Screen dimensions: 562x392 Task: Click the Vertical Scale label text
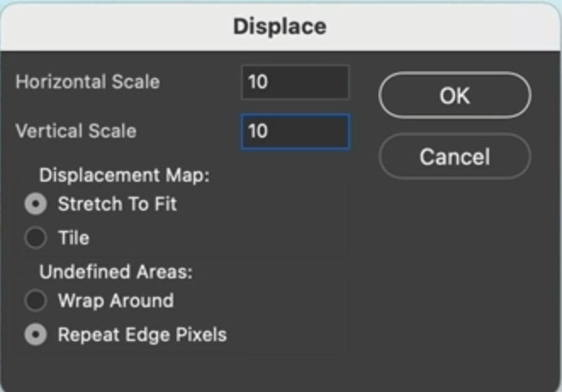point(76,132)
